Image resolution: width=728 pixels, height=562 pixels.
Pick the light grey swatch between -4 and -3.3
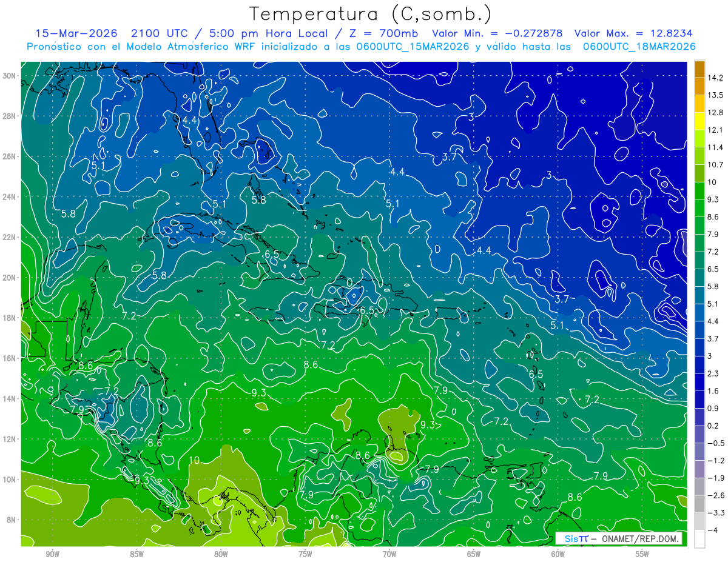point(699,521)
